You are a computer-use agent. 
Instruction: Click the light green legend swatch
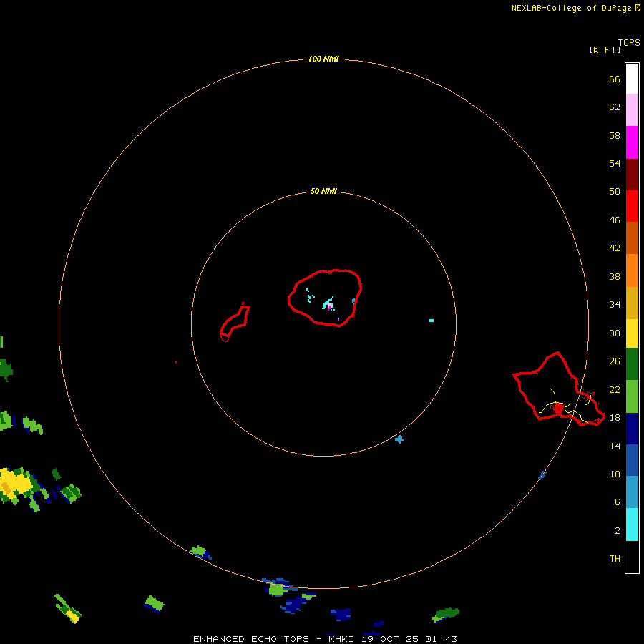click(632, 396)
